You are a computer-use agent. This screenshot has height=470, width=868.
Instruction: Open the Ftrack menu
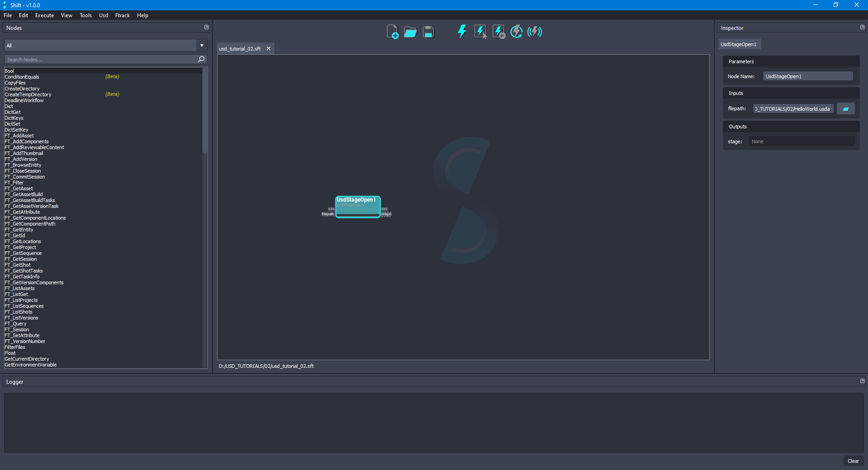(x=122, y=15)
